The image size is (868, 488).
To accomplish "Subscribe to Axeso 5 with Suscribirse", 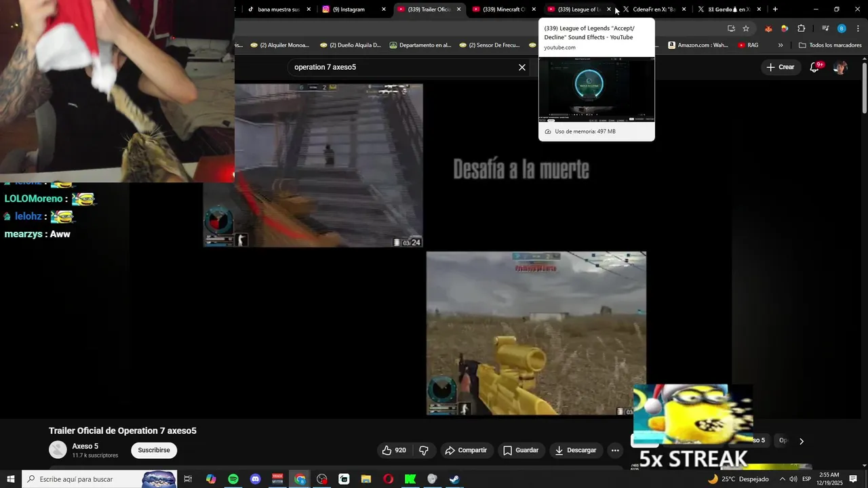I will 154,450.
